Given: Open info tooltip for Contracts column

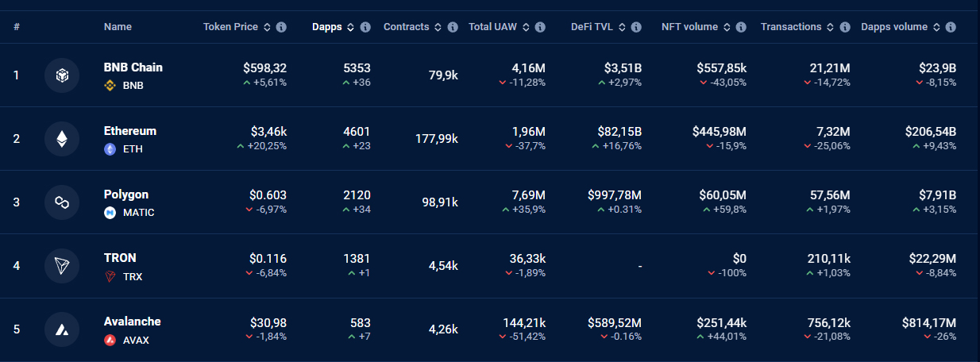Looking at the screenshot, I should click(x=453, y=27).
